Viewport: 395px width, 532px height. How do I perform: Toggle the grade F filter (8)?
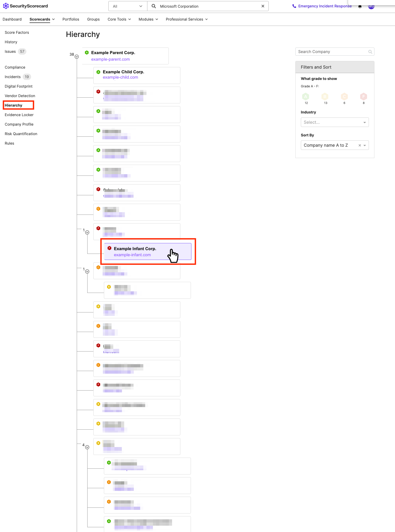(364, 96)
